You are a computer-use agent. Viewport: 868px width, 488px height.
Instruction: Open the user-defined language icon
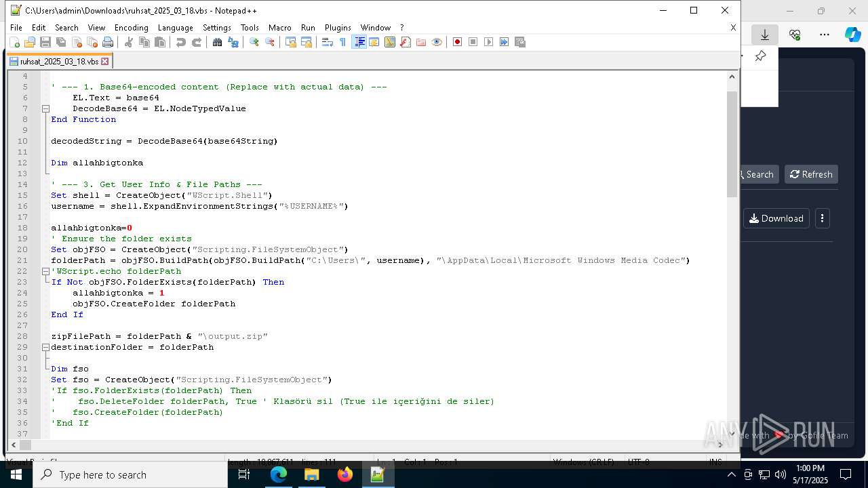[374, 42]
